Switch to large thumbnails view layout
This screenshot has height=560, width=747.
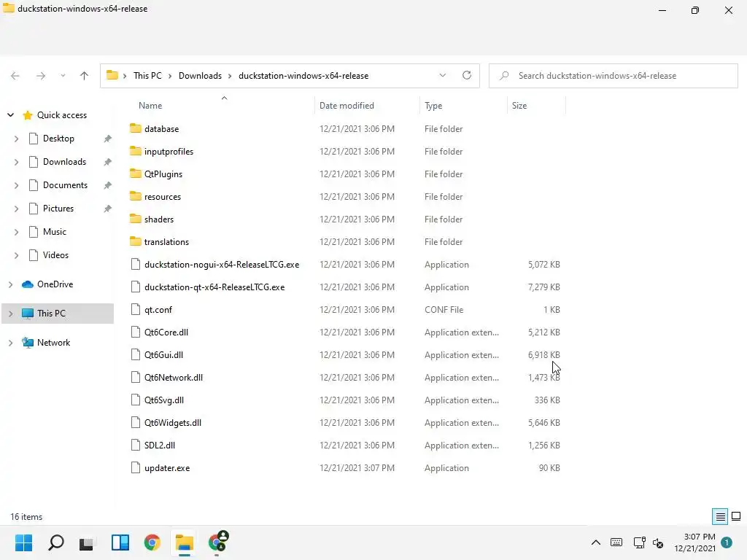click(x=736, y=517)
